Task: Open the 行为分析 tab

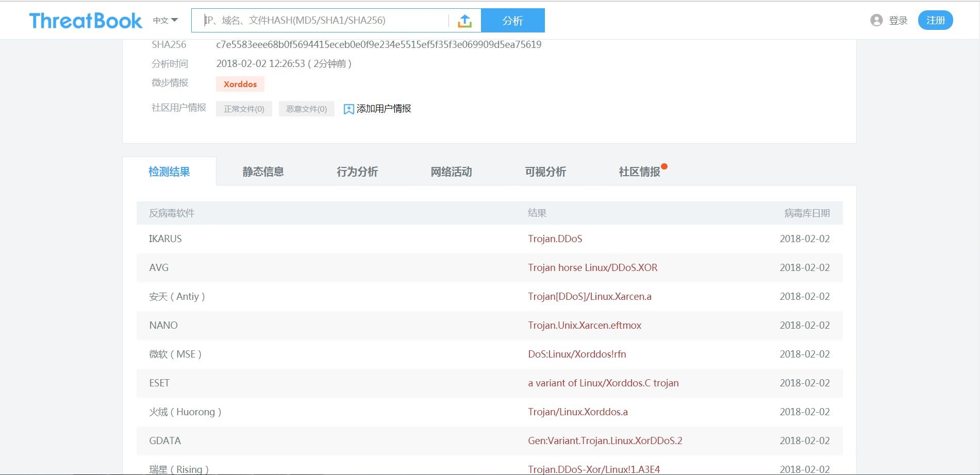Action: tap(357, 171)
